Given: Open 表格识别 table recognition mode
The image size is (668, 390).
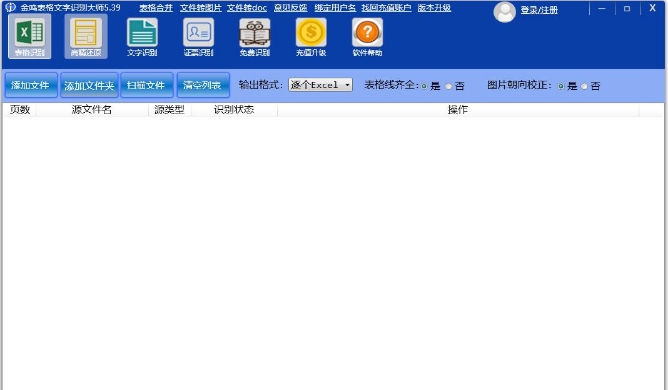Looking at the screenshot, I should tap(30, 36).
